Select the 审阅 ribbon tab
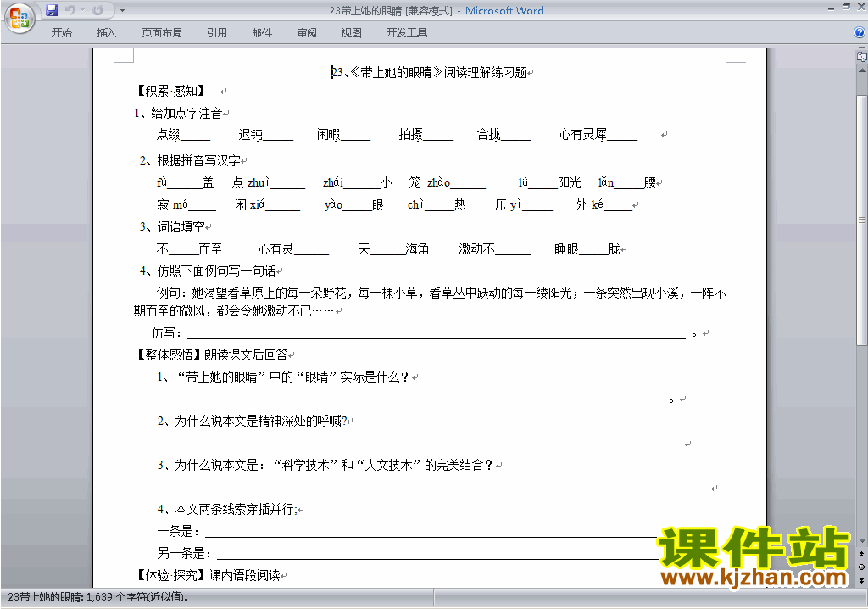Image resolution: width=868 pixels, height=609 pixels. coord(307,33)
